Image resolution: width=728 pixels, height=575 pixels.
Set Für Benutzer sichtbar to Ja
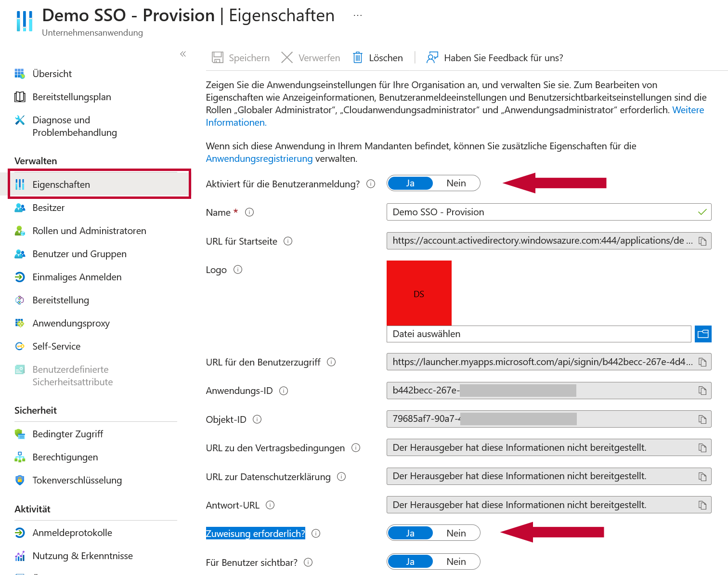[x=410, y=562]
